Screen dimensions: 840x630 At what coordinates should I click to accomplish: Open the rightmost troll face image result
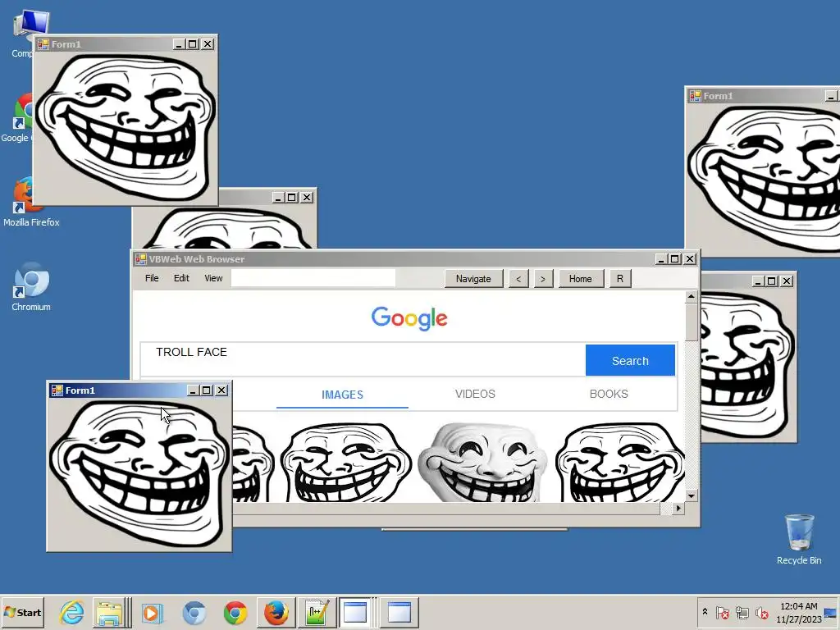(619, 462)
